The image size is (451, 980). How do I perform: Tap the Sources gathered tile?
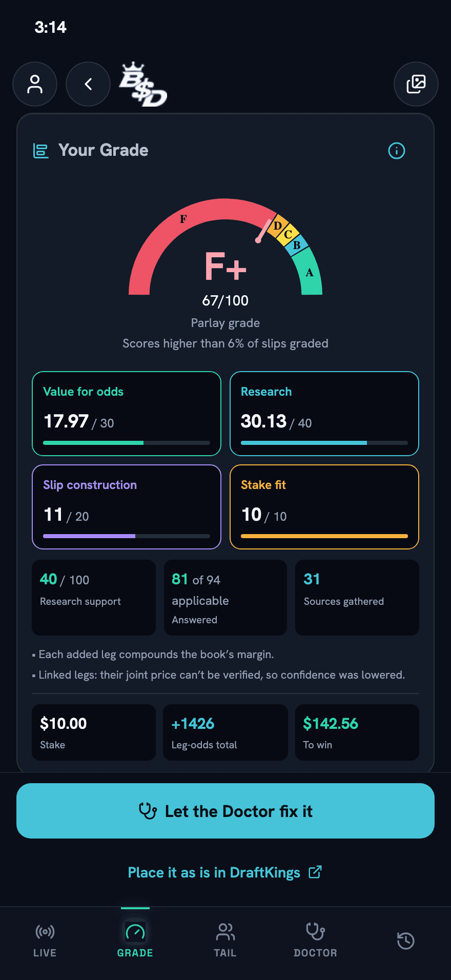[357, 598]
